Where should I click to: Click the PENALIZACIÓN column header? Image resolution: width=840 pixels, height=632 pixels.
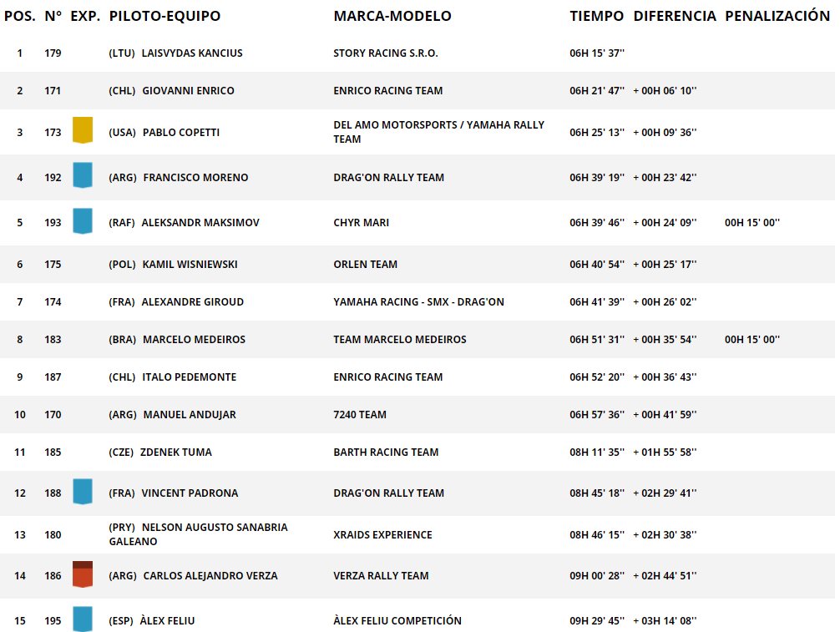pyautogui.click(x=777, y=16)
